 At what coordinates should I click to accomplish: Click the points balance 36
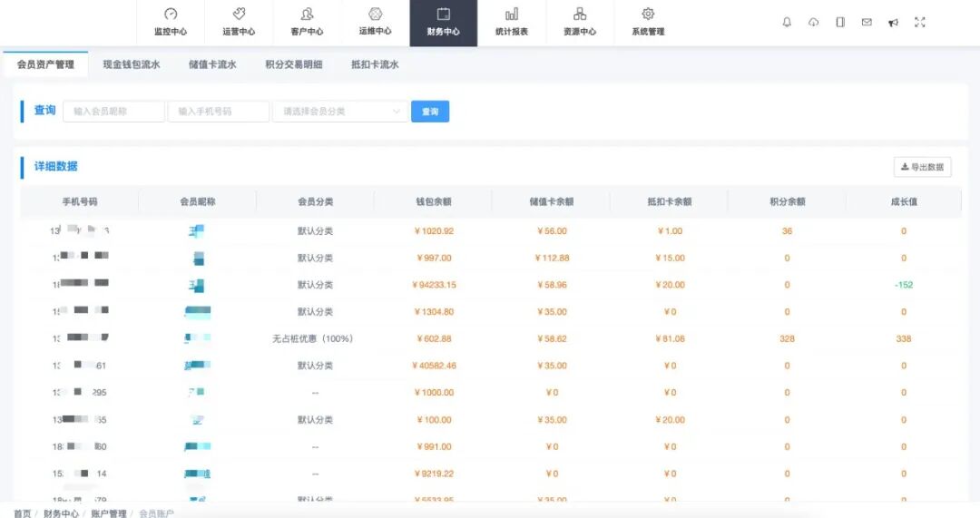787,231
